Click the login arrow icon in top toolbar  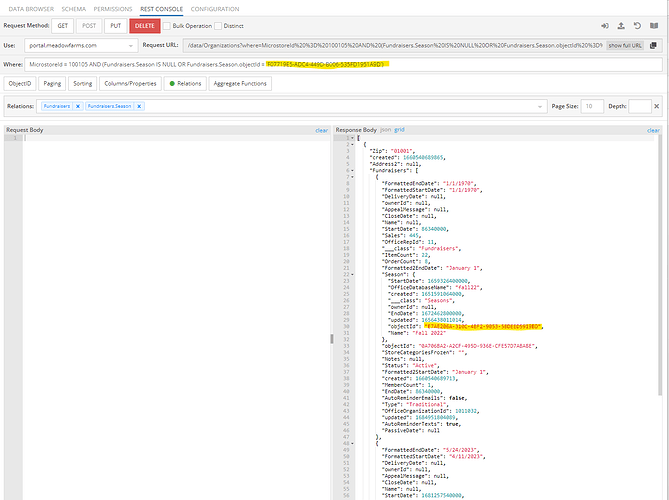coord(605,26)
